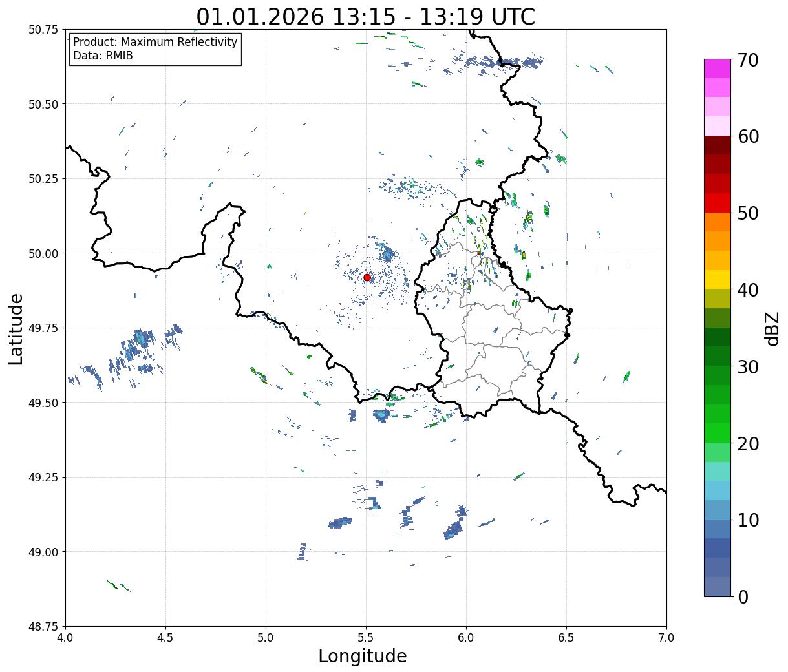
Task: Click the 48.75 latitude tick label
Action: pyautogui.click(x=43, y=627)
